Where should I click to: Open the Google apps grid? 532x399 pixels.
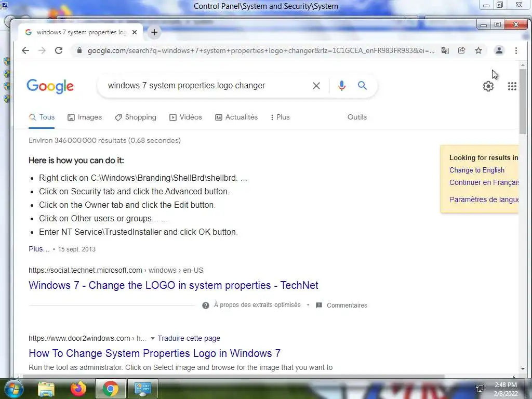tap(512, 86)
